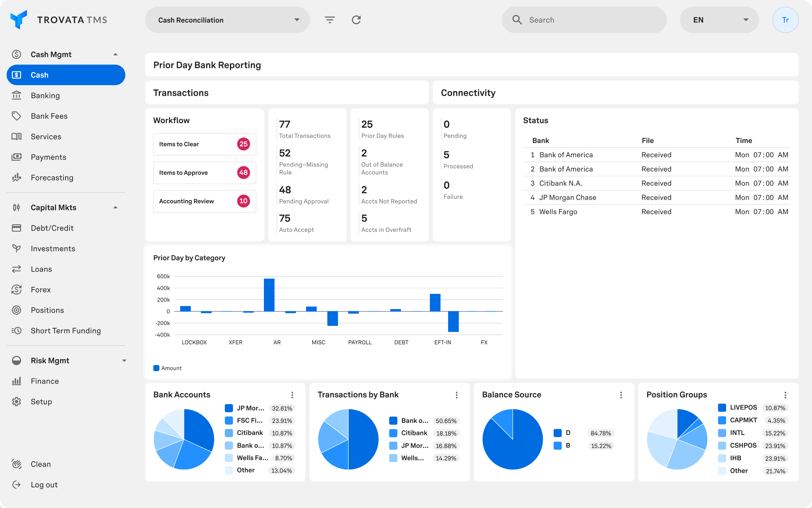Click the filter list icon
Viewport: 812px width, 508px height.
(x=330, y=20)
